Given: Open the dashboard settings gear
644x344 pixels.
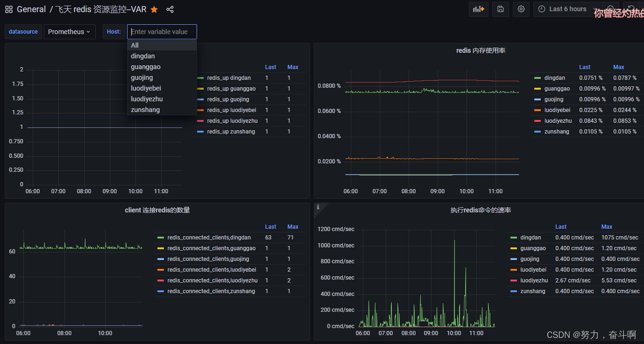Looking at the screenshot, I should tap(521, 9).
